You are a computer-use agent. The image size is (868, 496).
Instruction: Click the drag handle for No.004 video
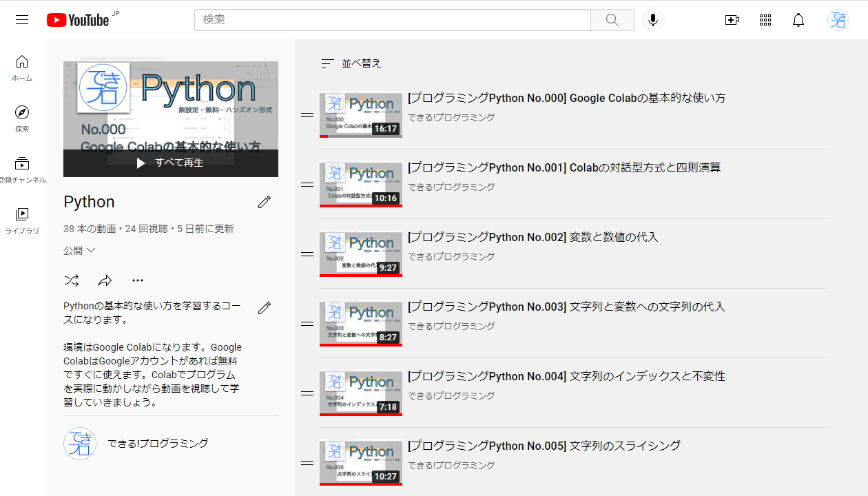[308, 393]
